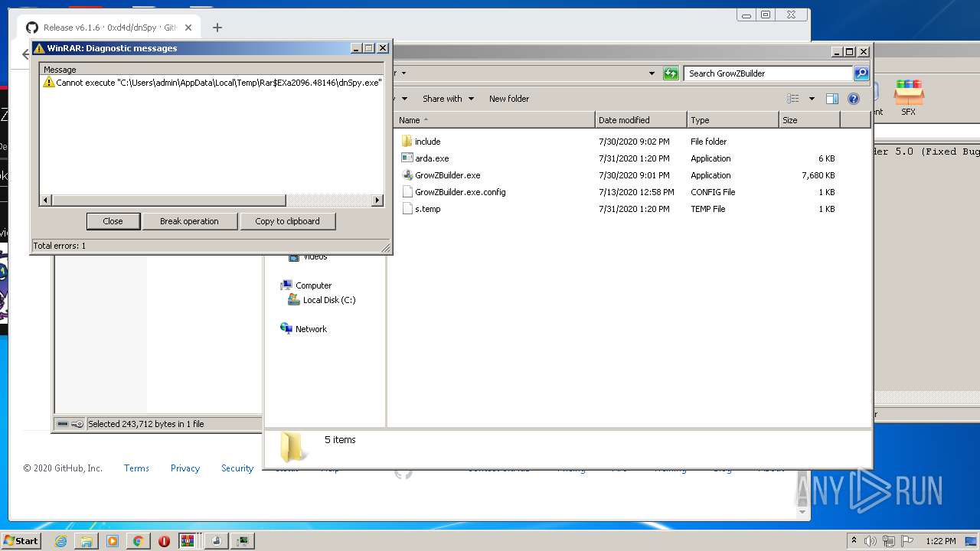
Task: Click the TEMP File type cell
Action: (708, 209)
